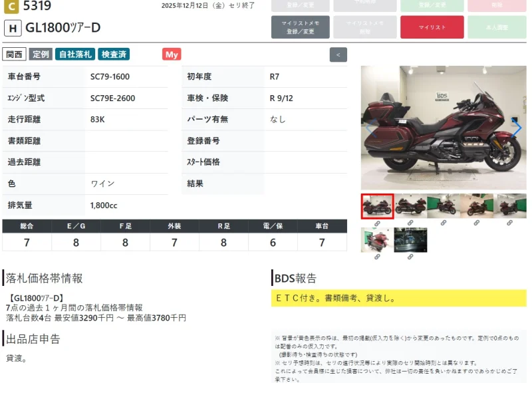Screen dimensions: 532x399
Task: Open link icon under third thumbnail in top strip
Action: coord(443,223)
